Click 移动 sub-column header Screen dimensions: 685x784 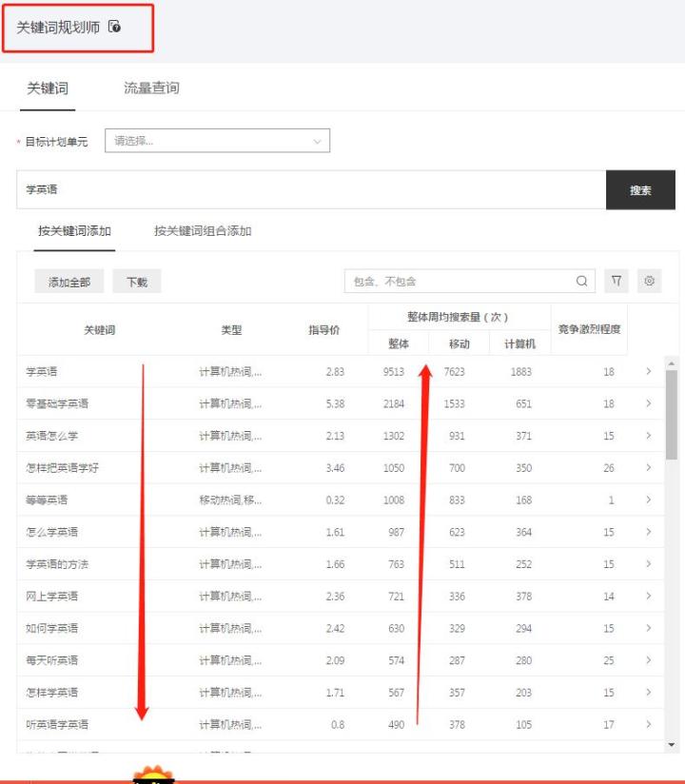[459, 343]
